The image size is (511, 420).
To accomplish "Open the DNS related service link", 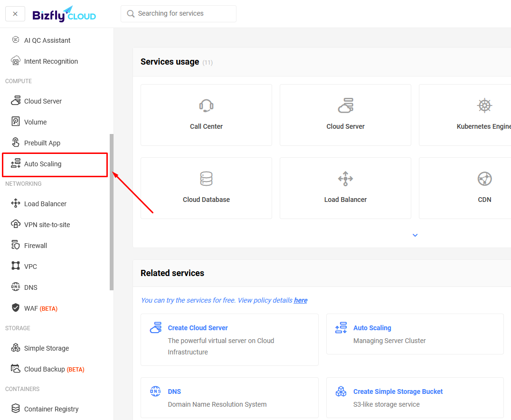I will click(x=174, y=391).
